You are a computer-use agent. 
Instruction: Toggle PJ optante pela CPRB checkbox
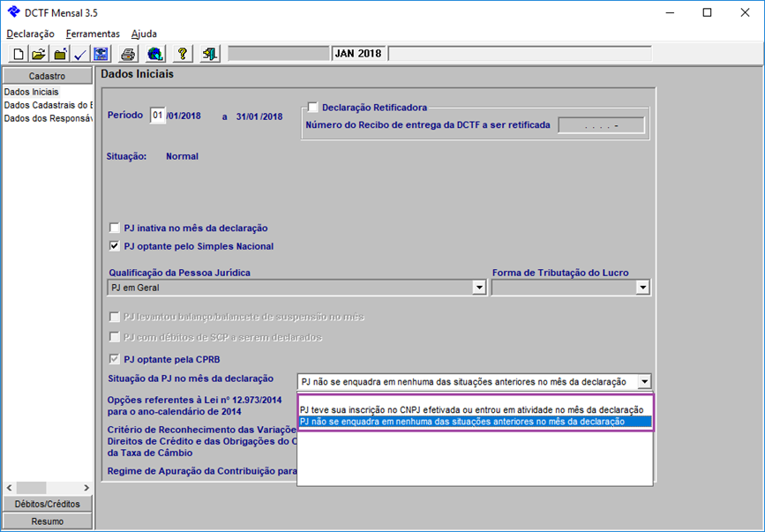click(114, 359)
